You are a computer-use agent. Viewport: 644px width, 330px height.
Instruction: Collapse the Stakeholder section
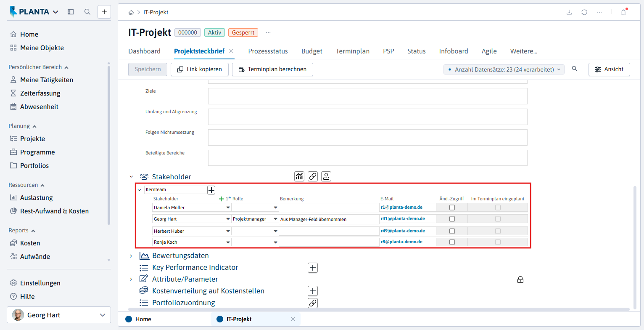(x=131, y=177)
